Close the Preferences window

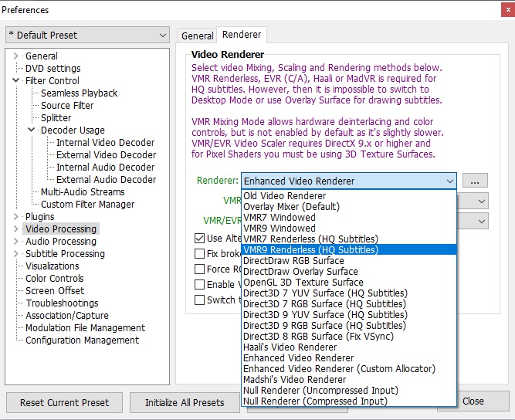pos(508,10)
